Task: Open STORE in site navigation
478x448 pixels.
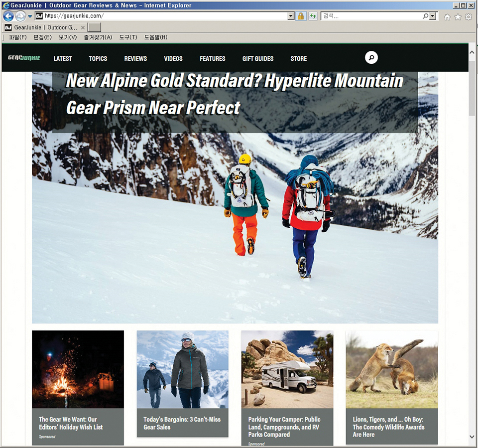Action: pos(299,59)
